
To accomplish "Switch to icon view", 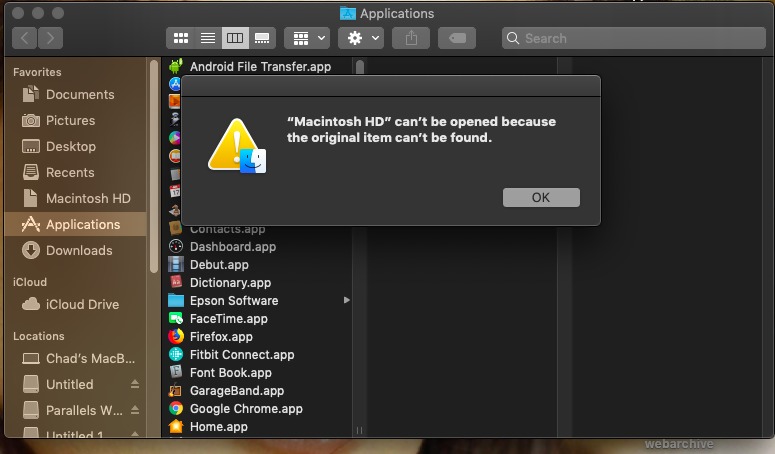I will click(x=180, y=38).
